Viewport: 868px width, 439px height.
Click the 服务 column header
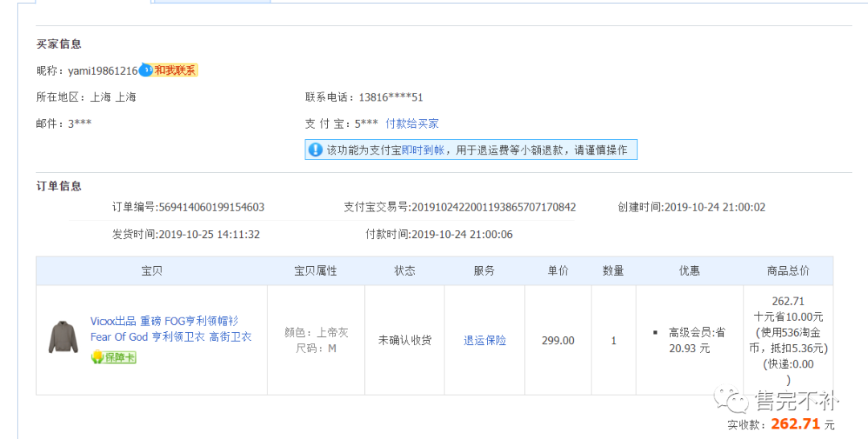[485, 271]
